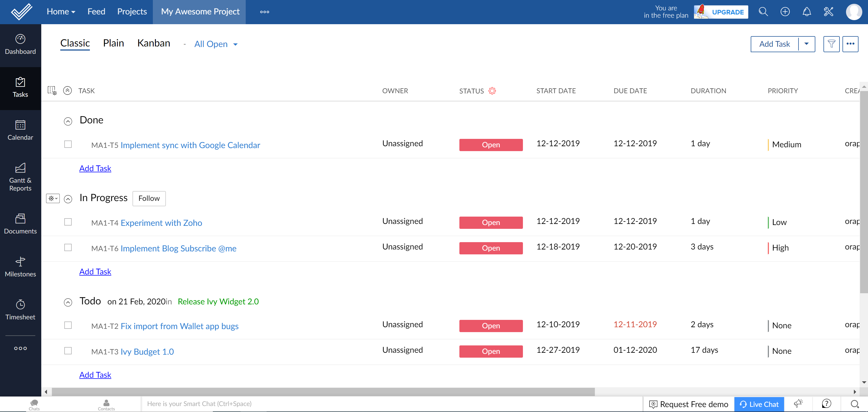Open Dashboard from the left sidebar
This screenshot has height=412, width=868.
20,45
